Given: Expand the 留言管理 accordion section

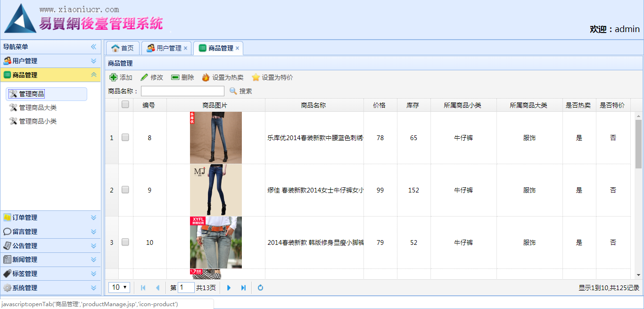Looking at the screenshot, I should (x=93, y=232).
